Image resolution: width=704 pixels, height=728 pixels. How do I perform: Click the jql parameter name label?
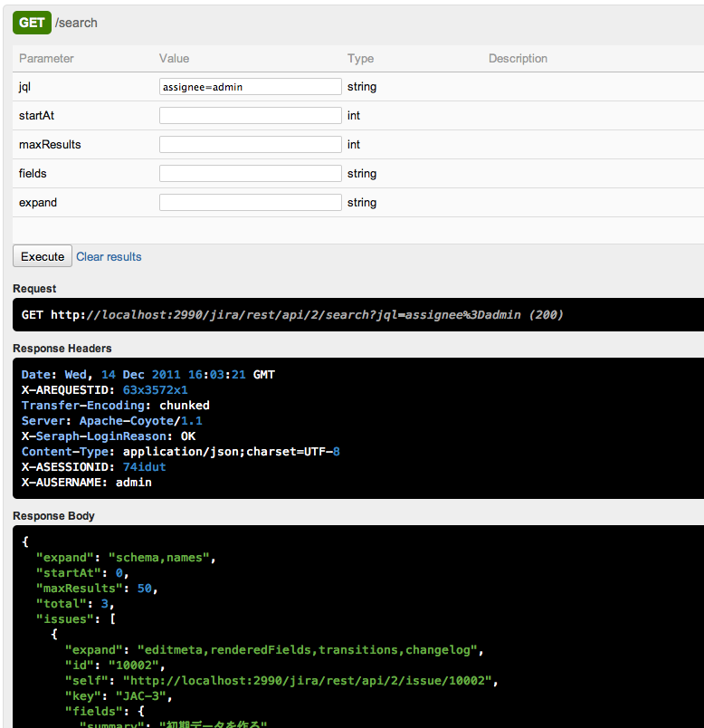[25, 87]
